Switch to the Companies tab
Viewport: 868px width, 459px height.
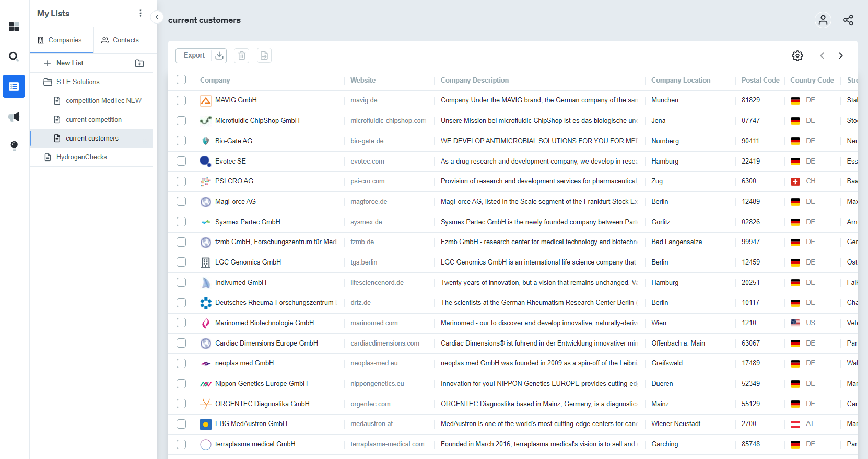pos(62,40)
